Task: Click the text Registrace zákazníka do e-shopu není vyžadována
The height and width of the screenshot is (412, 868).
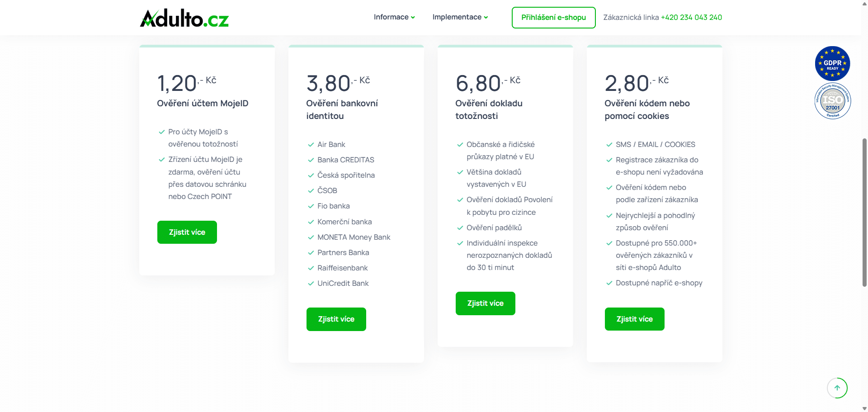Action: pyautogui.click(x=660, y=166)
